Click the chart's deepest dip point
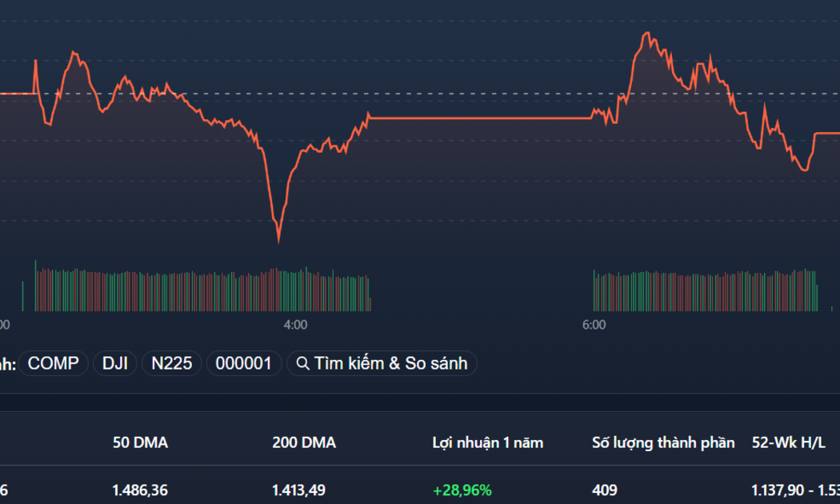Screen dimensions: 840x504 click(x=278, y=241)
